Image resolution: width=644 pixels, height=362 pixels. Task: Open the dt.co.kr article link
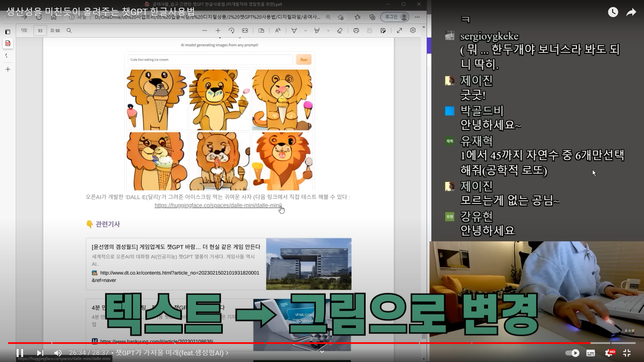click(175, 277)
